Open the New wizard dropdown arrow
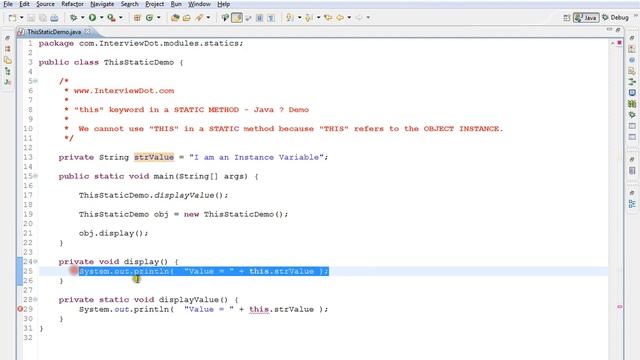 (x=22, y=18)
